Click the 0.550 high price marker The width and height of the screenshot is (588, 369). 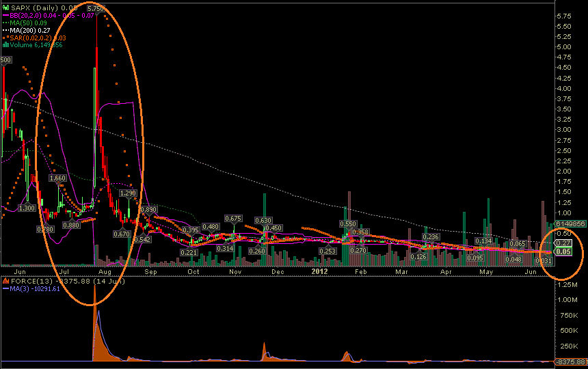pos(348,223)
